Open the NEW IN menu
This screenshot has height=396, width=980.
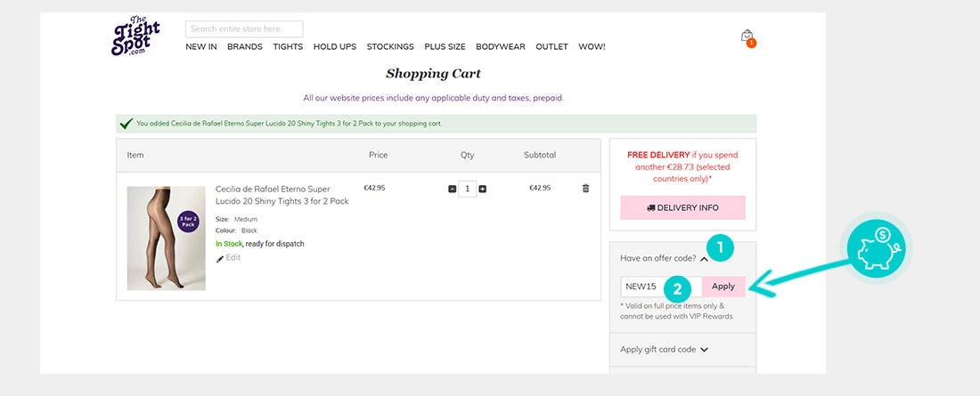(x=201, y=47)
